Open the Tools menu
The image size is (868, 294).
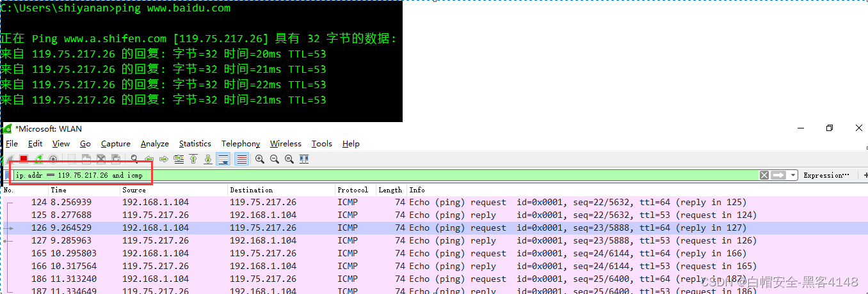pyautogui.click(x=321, y=144)
